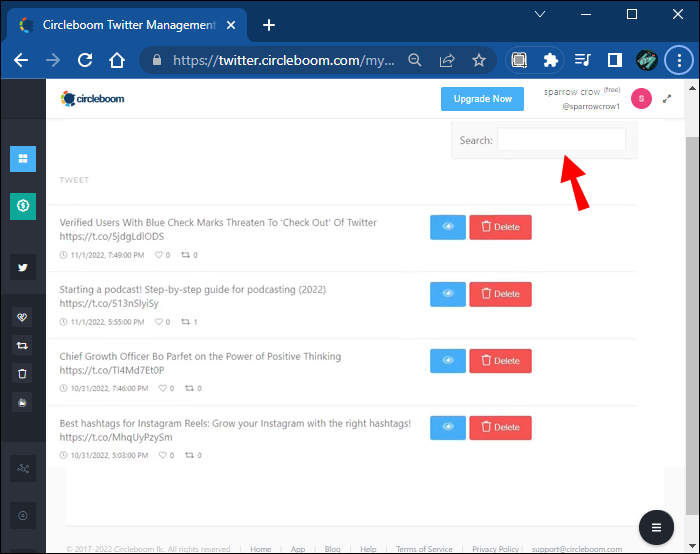Image resolution: width=700 pixels, height=554 pixels.
Task: Close the Circleboom Twitter Management tab
Action: click(x=231, y=25)
